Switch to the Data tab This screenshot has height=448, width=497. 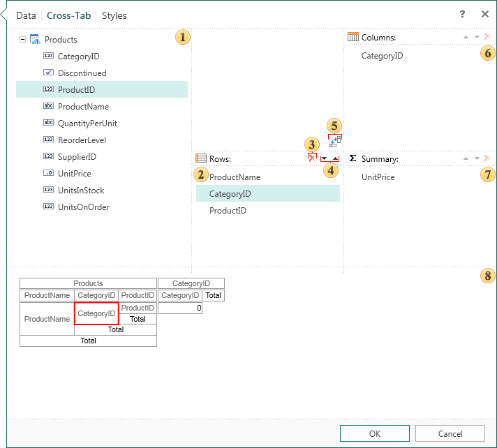[x=26, y=15]
